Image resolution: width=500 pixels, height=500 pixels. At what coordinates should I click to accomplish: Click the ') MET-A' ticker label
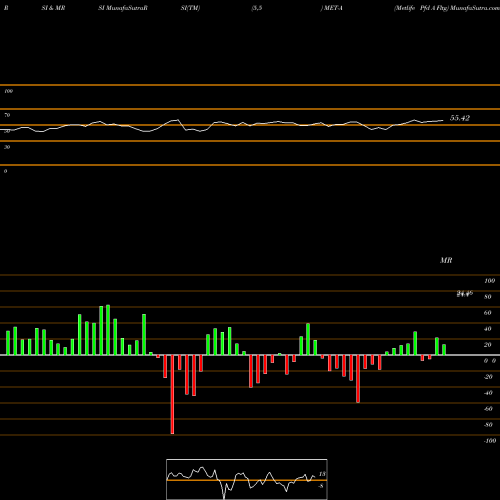click(331, 8)
